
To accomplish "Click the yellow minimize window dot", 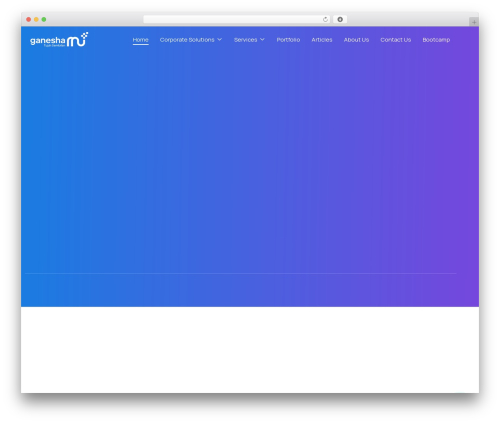I will tap(36, 20).
